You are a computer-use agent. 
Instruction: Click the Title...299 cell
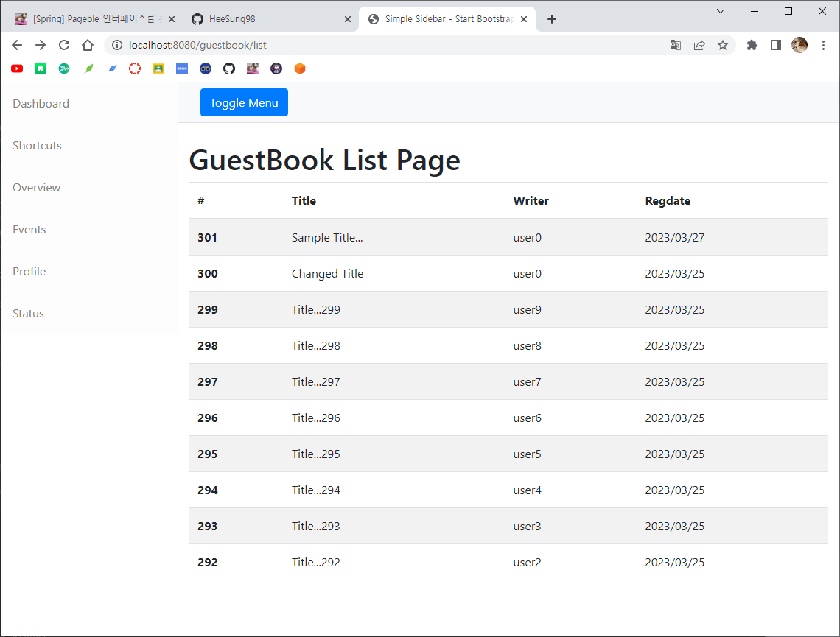(316, 309)
